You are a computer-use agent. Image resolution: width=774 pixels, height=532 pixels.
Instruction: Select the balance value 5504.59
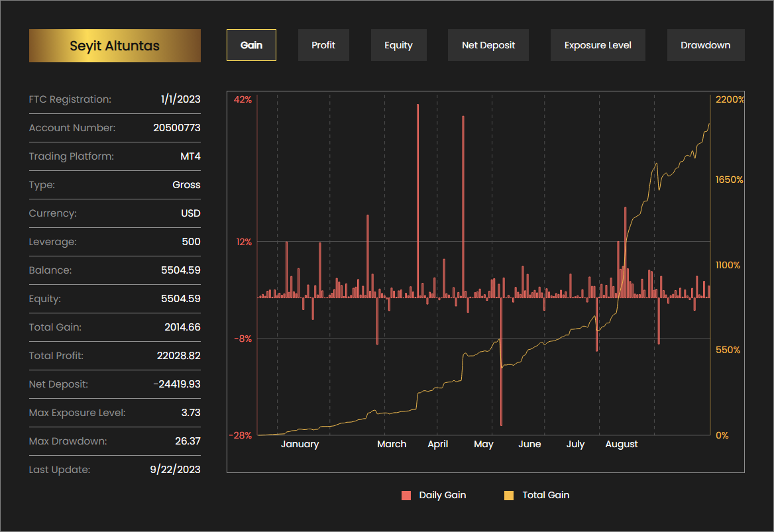pos(181,270)
